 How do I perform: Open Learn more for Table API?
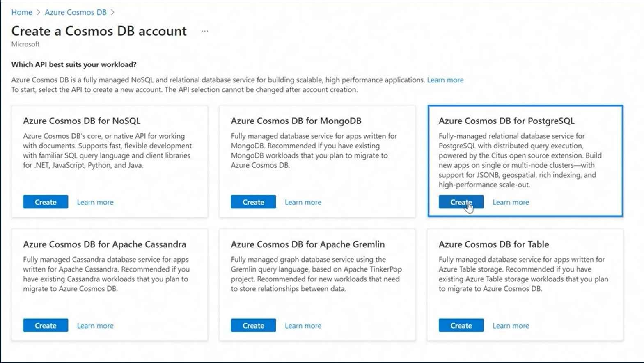pyautogui.click(x=511, y=326)
